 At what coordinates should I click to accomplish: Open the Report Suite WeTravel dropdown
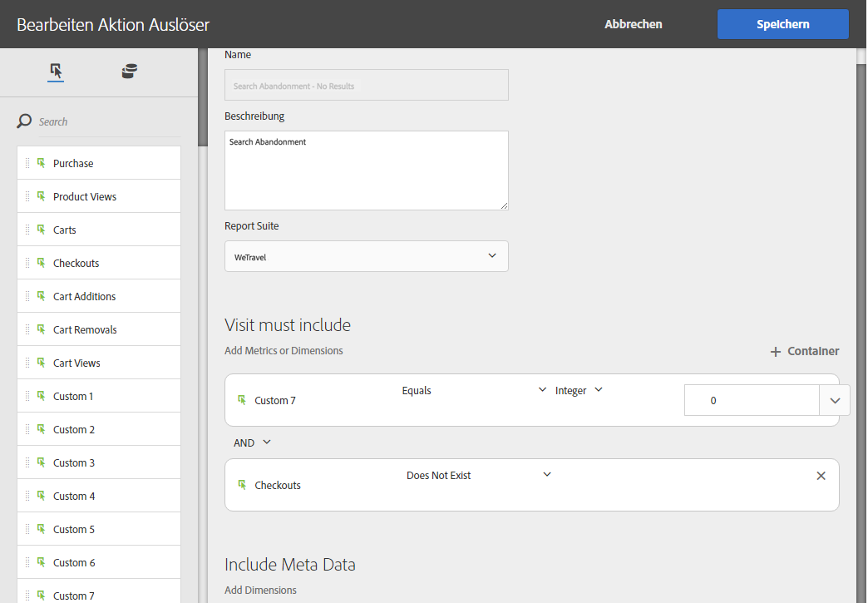coord(366,256)
